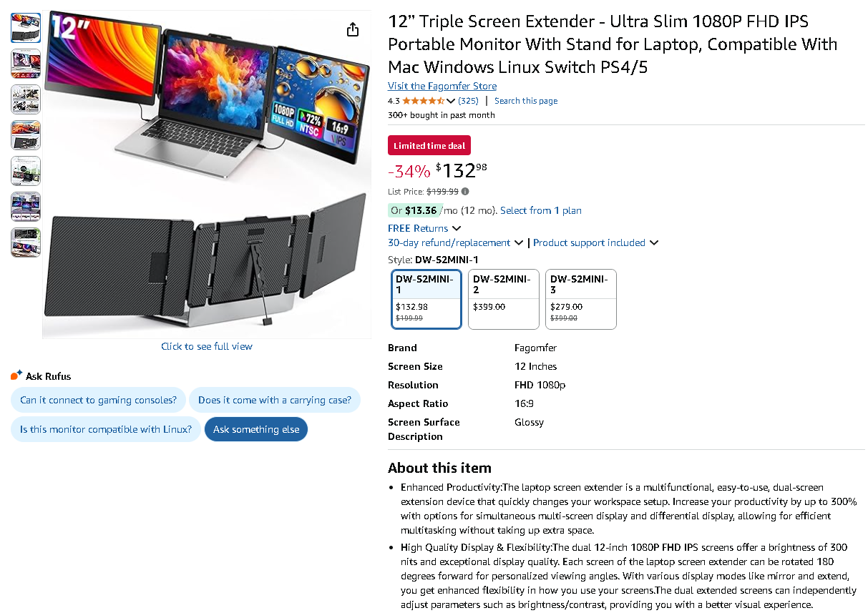Visit the Fagomfer Store link

click(x=442, y=86)
